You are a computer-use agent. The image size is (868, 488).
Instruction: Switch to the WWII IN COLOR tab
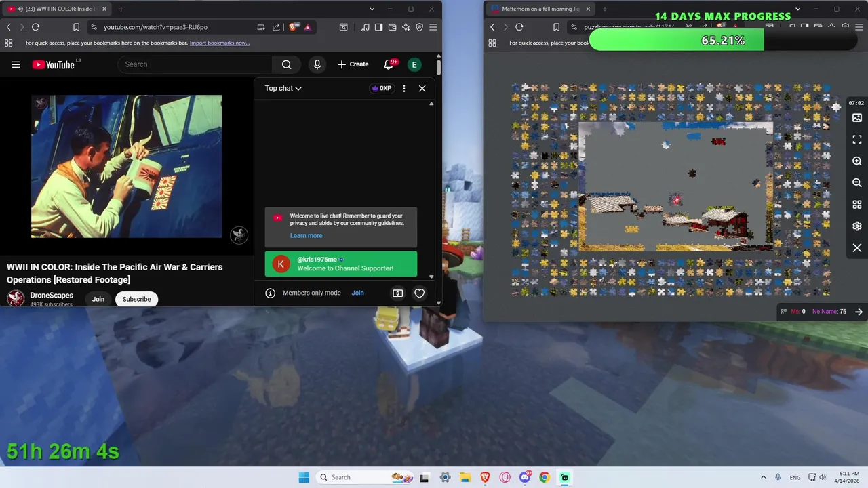[56, 9]
